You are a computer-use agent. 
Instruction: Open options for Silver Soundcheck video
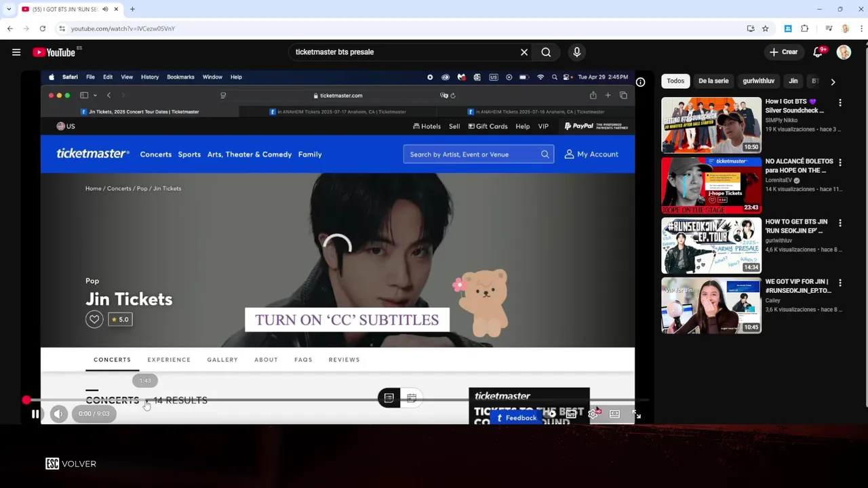tap(840, 103)
